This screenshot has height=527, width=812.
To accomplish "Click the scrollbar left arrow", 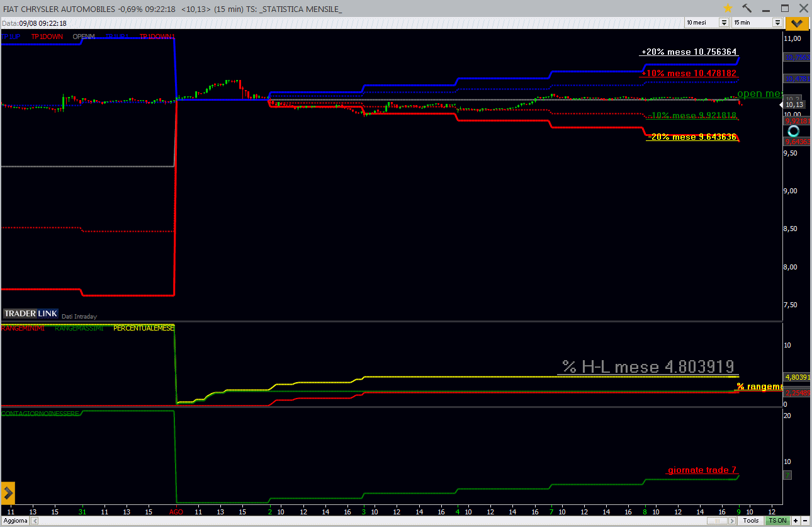I will [x=35, y=521].
